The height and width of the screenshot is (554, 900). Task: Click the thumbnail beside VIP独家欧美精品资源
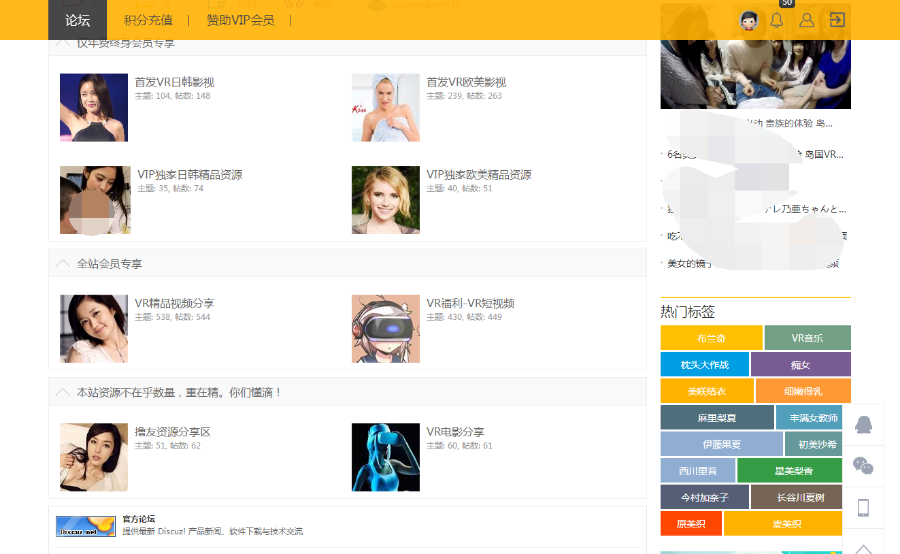(x=386, y=200)
